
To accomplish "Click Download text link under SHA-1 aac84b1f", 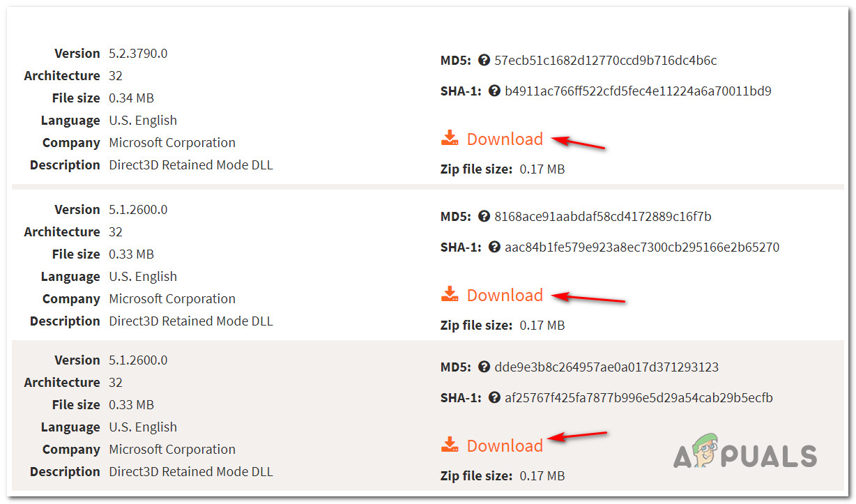I will [505, 296].
